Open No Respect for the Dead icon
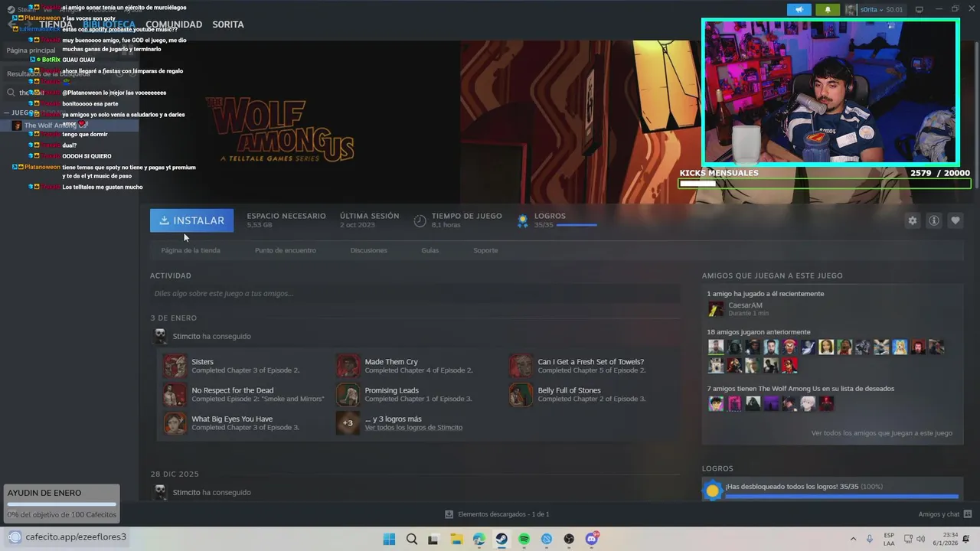 (175, 394)
